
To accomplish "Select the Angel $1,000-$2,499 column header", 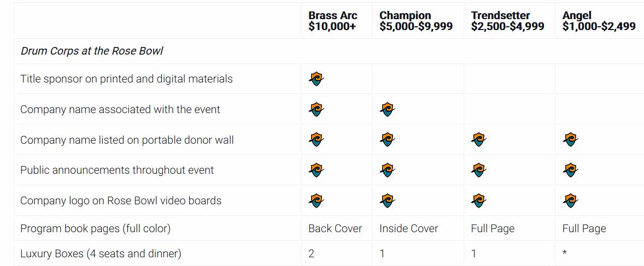I will [599, 21].
